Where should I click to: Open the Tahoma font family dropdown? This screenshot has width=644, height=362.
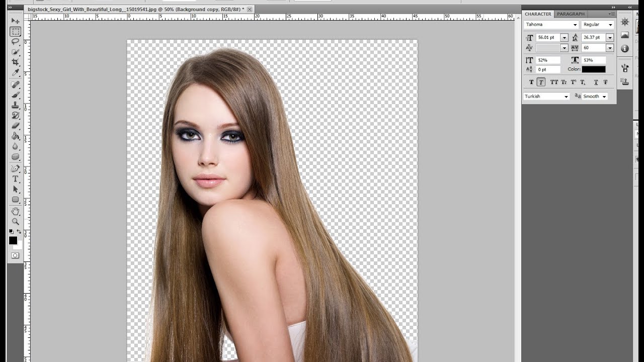pos(551,25)
